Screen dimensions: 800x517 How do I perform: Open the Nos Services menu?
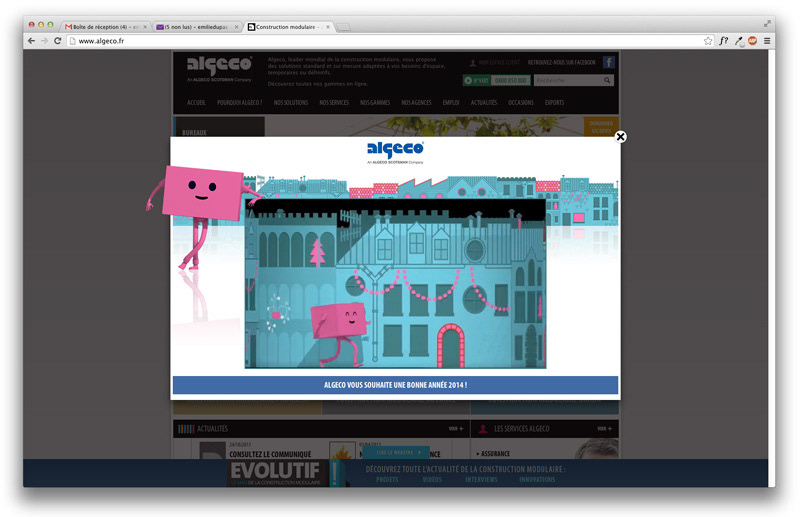click(334, 103)
